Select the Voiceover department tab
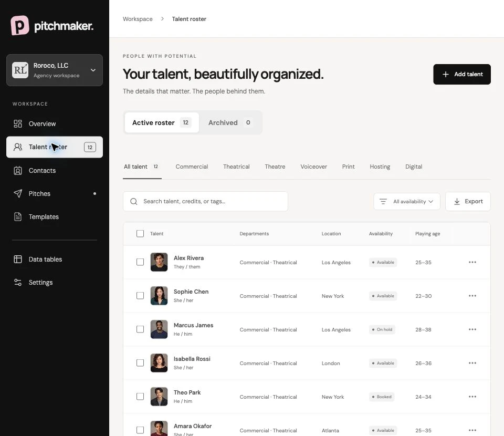This screenshot has height=436, width=504. coord(313,167)
